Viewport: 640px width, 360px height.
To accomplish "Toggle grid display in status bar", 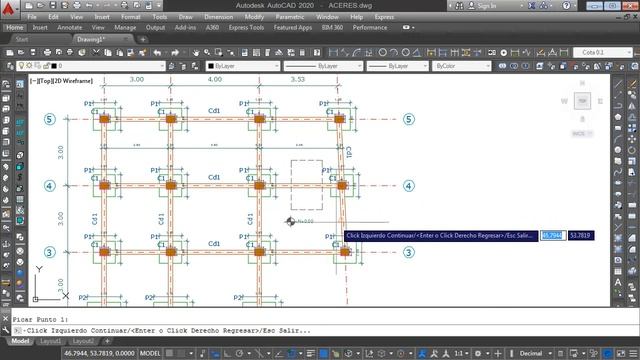I will [x=170, y=353].
